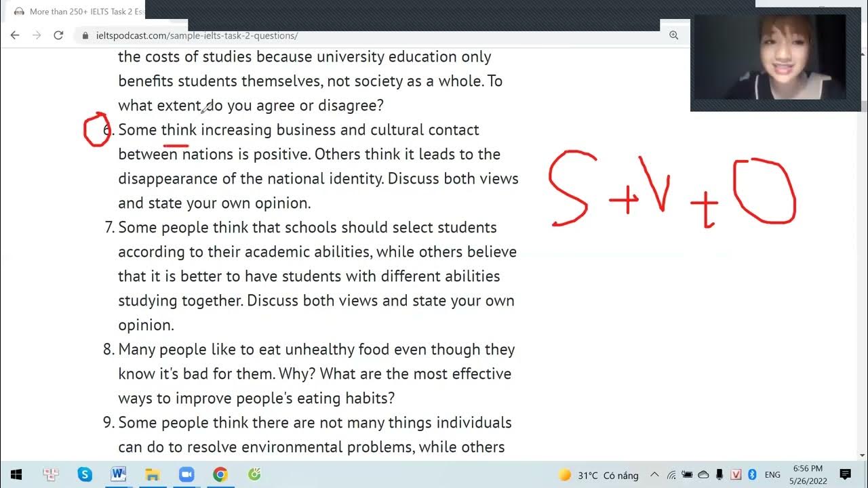The image size is (868, 488).
Task: Click 'can do to resolve environmental problems, while others'
Action: [311, 447]
